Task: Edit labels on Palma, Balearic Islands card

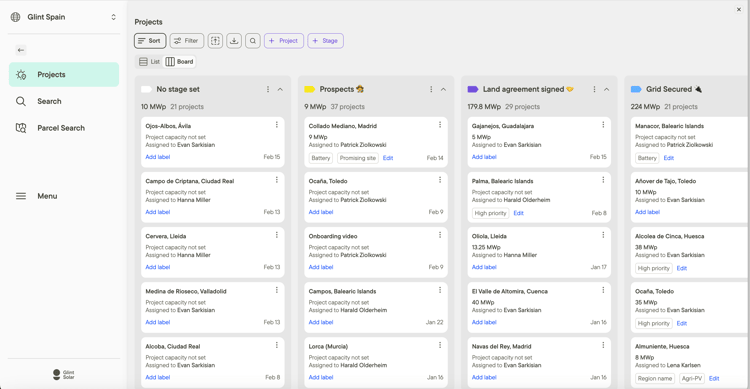Action: (518, 213)
